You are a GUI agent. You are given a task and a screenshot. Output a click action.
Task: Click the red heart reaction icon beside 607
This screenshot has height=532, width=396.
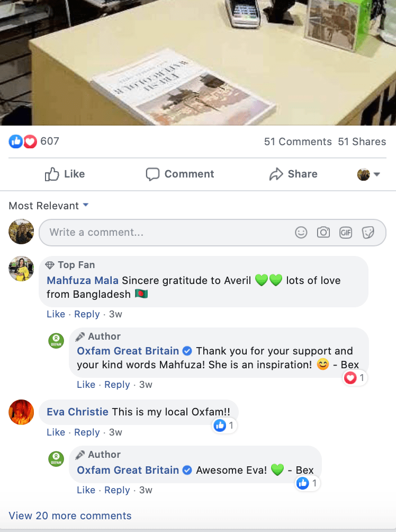[30, 141]
